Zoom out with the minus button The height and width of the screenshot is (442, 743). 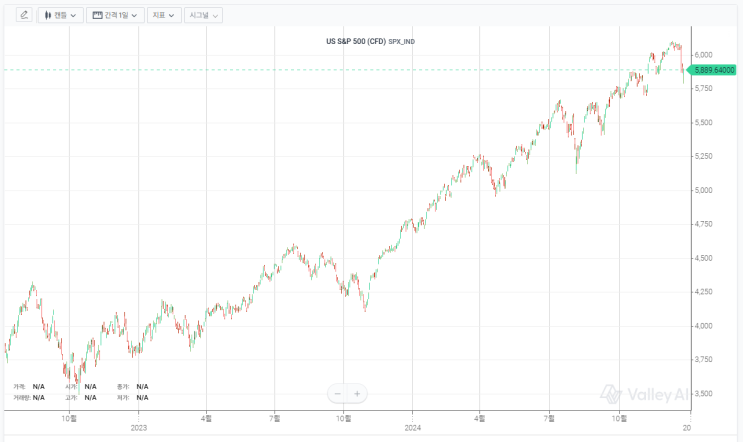point(337,394)
